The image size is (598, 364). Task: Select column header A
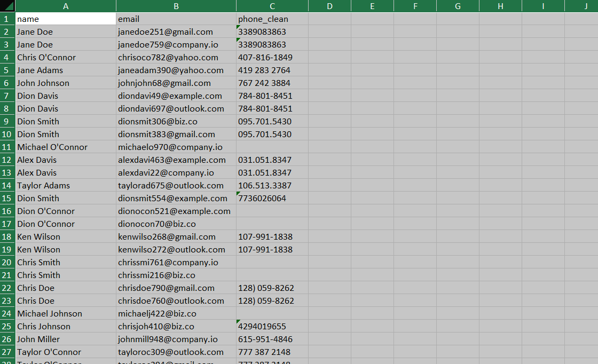pos(66,5)
